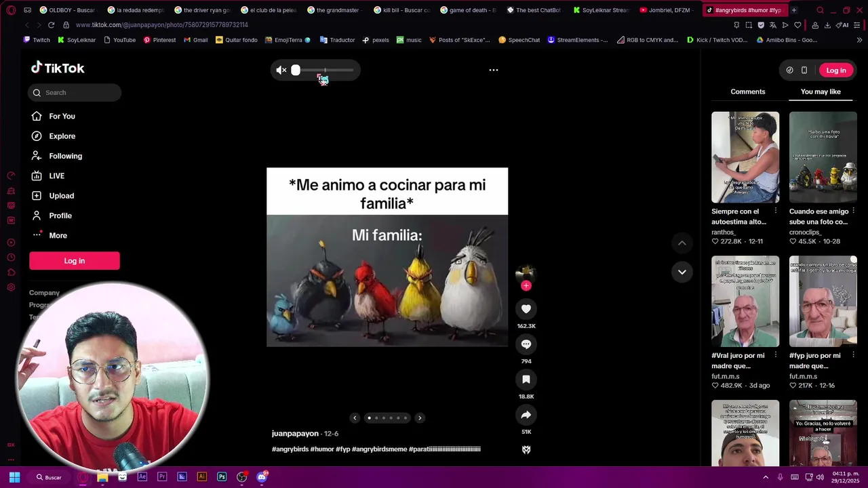Viewport: 868px width, 488px height.
Task: Click the TikTok logo
Action: pyautogui.click(x=58, y=68)
